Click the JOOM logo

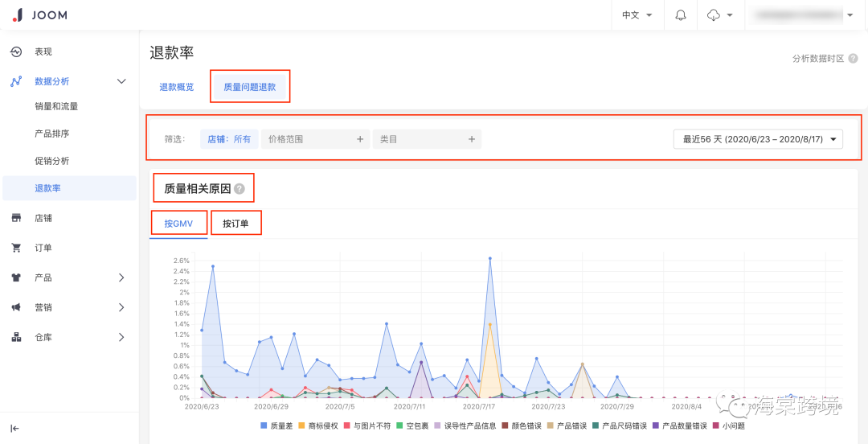click(40, 15)
